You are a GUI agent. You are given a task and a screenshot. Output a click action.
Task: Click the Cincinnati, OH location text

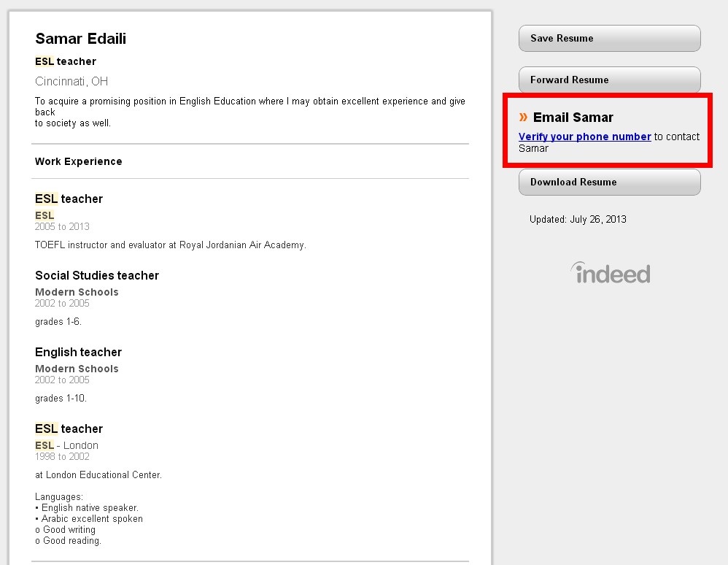point(71,81)
